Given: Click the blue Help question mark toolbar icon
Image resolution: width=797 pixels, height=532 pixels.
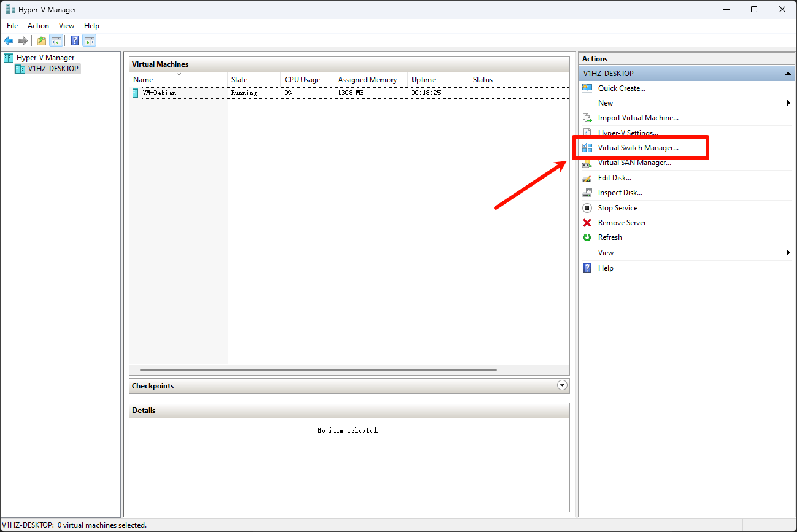Looking at the screenshot, I should pos(74,41).
